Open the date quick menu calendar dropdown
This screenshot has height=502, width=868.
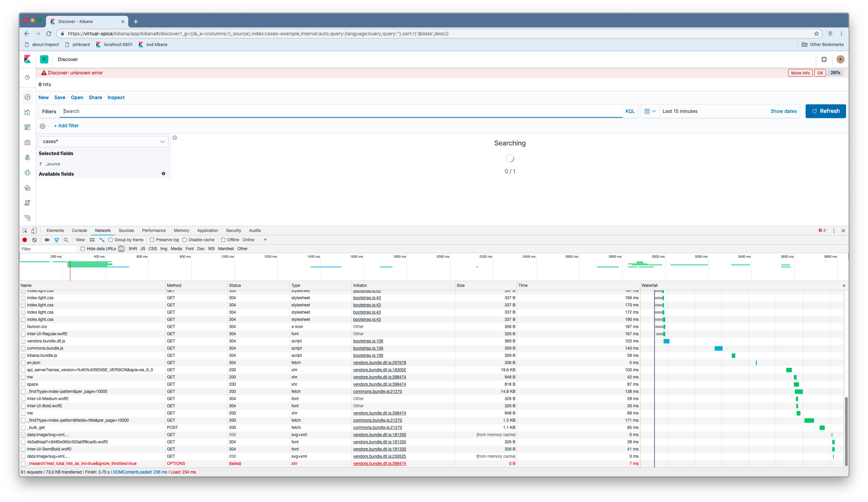[650, 111]
